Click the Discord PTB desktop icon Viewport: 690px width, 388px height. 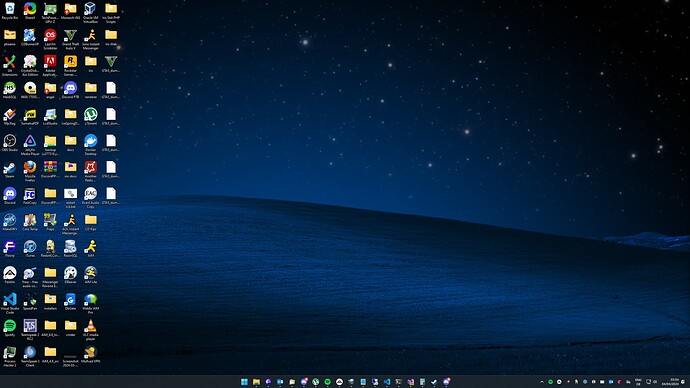click(x=70, y=90)
